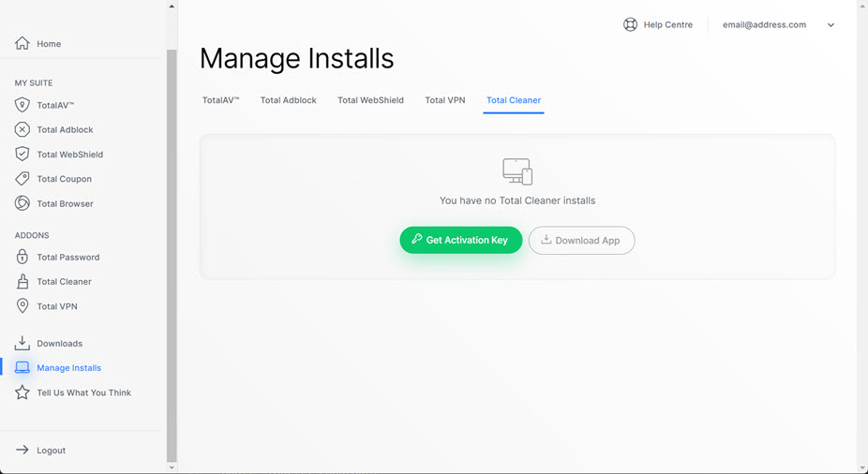868x474 pixels.
Task: Click the Total VPN location pin icon
Action: pos(22,306)
